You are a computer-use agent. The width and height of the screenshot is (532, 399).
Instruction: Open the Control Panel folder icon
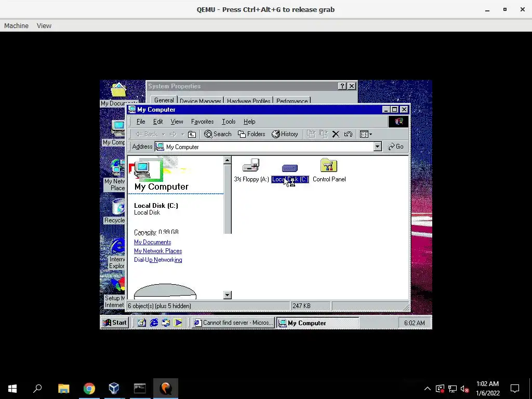tap(328, 165)
